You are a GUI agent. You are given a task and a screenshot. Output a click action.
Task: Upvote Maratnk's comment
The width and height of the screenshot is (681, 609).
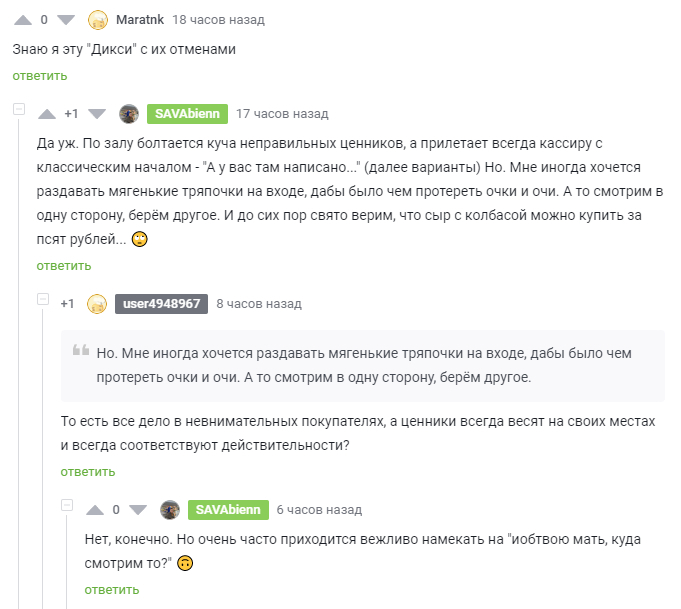22,20
